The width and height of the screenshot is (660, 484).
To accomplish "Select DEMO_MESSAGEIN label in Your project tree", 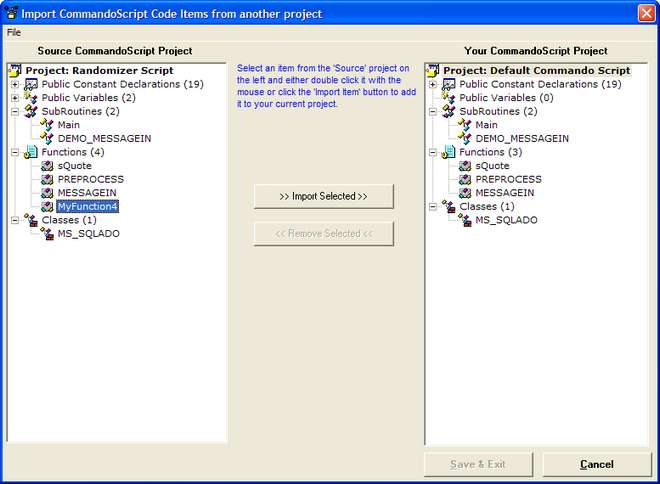I will tap(522, 138).
